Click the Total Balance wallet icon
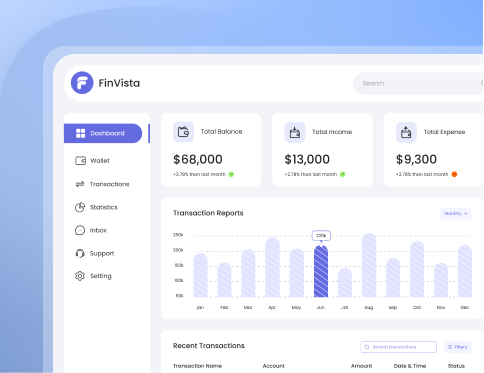 point(183,132)
